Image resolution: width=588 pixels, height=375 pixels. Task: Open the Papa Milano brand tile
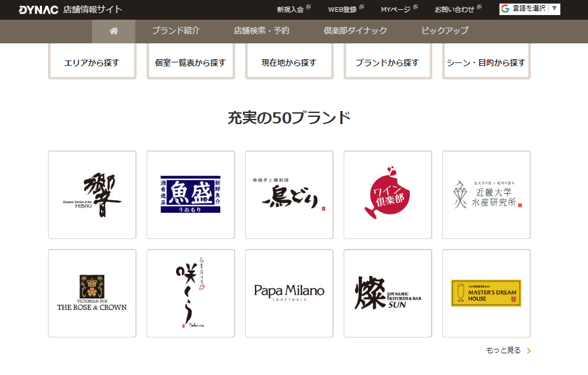click(x=289, y=294)
